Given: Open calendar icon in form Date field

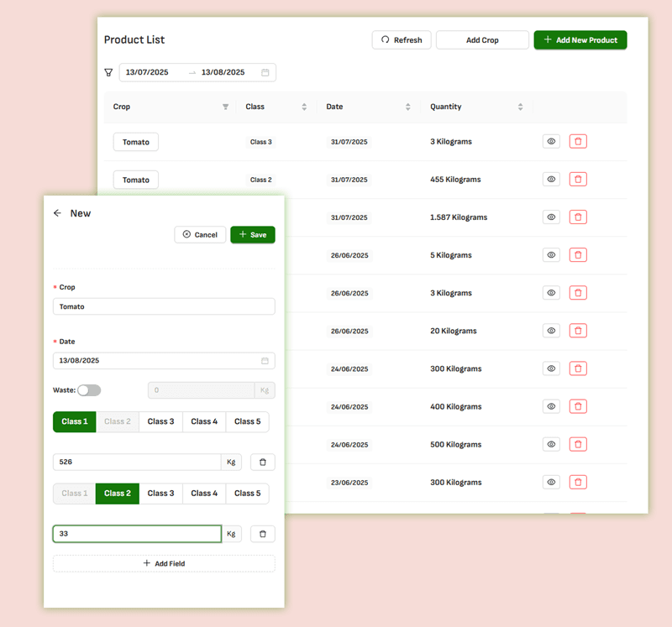Looking at the screenshot, I should pyautogui.click(x=265, y=361).
